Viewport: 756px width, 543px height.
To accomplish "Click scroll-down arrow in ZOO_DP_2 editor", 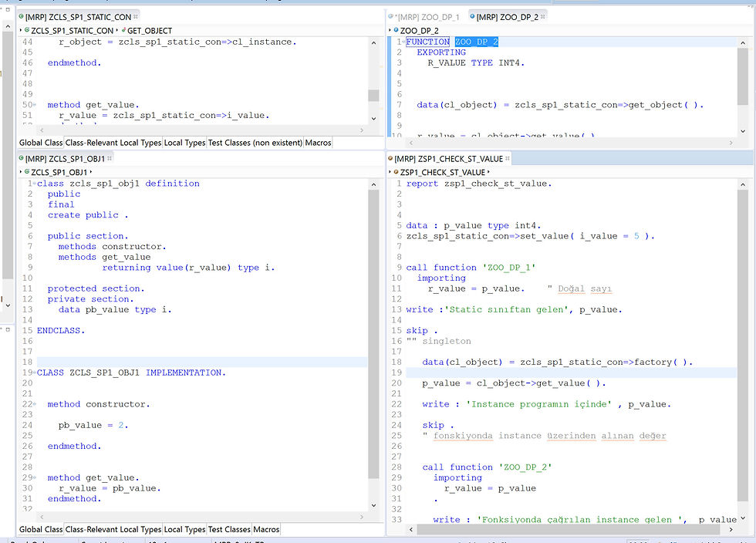I will [742, 130].
